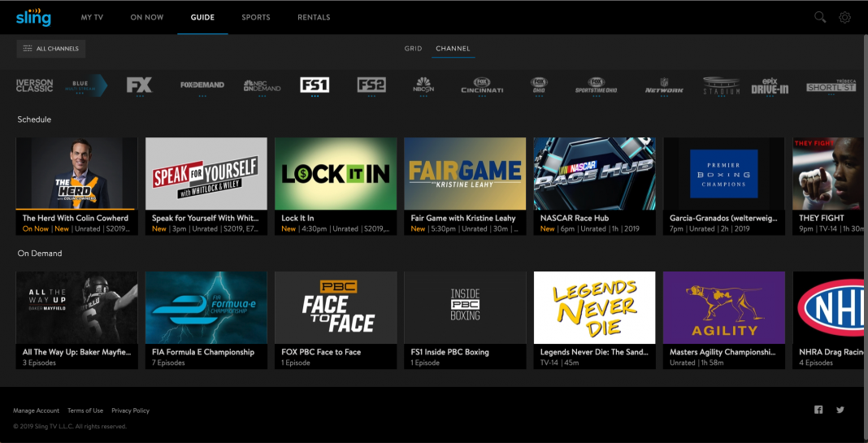Image resolution: width=868 pixels, height=443 pixels.
Task: Open the Lock It In thumbnail
Action: [336, 173]
